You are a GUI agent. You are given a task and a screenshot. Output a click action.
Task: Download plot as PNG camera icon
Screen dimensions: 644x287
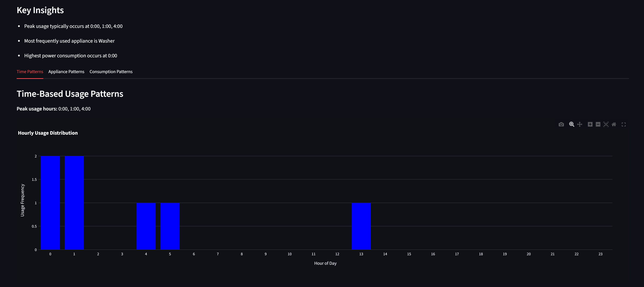click(x=561, y=124)
